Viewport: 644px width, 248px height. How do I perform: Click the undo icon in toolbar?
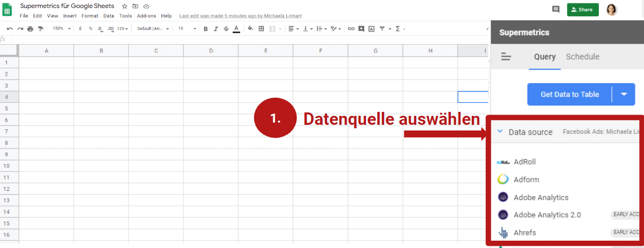tap(10, 29)
